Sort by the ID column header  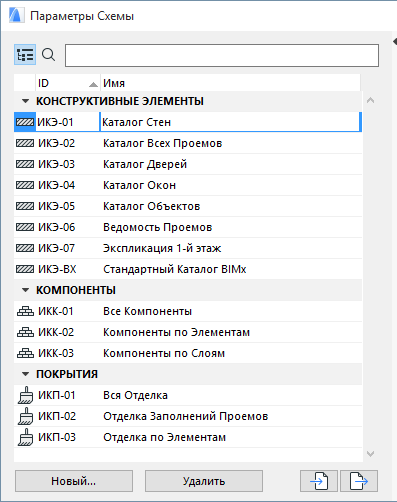coord(68,83)
